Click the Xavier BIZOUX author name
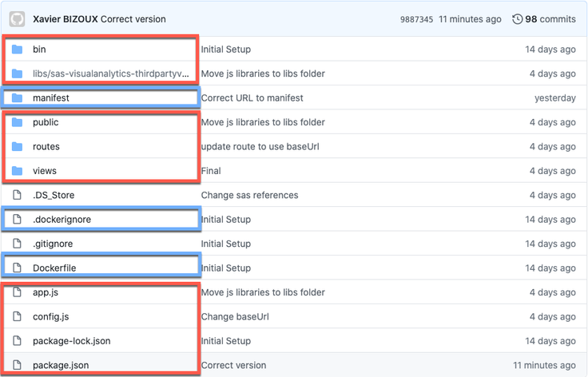The height and width of the screenshot is (377, 588). point(65,19)
